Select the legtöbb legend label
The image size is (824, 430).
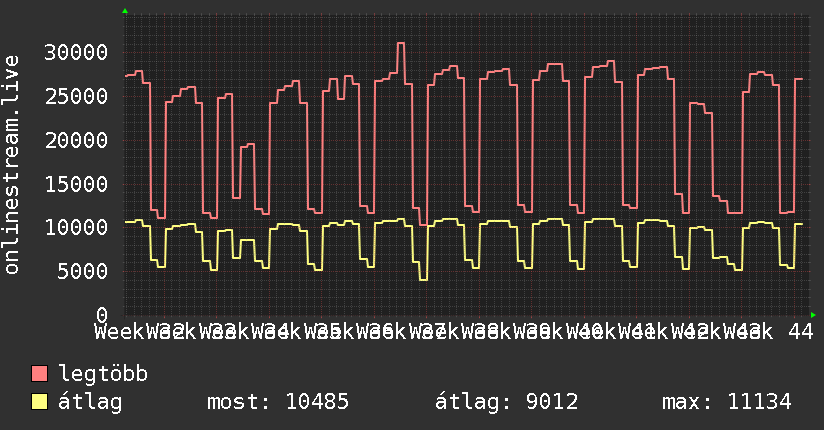click(104, 375)
